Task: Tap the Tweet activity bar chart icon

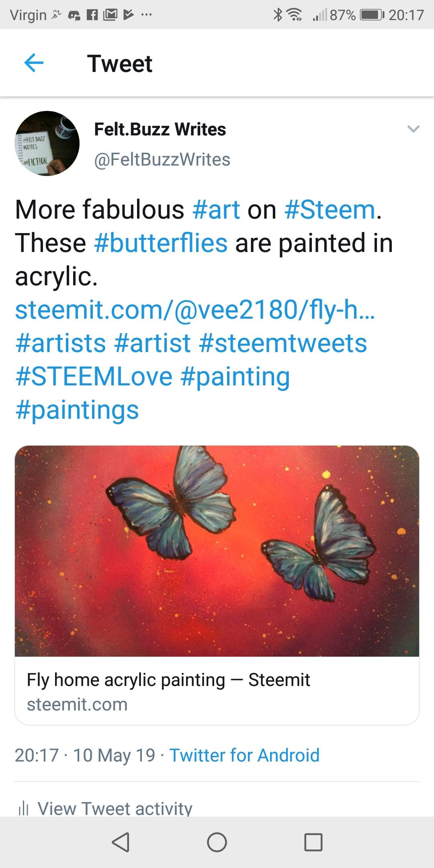Action: coord(24,808)
